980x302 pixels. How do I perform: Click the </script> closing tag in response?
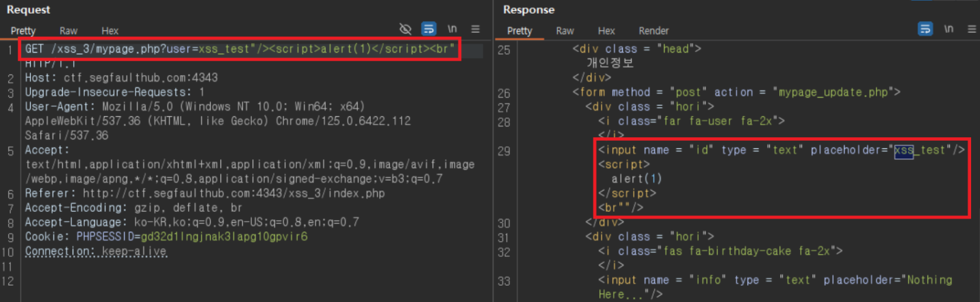click(627, 193)
